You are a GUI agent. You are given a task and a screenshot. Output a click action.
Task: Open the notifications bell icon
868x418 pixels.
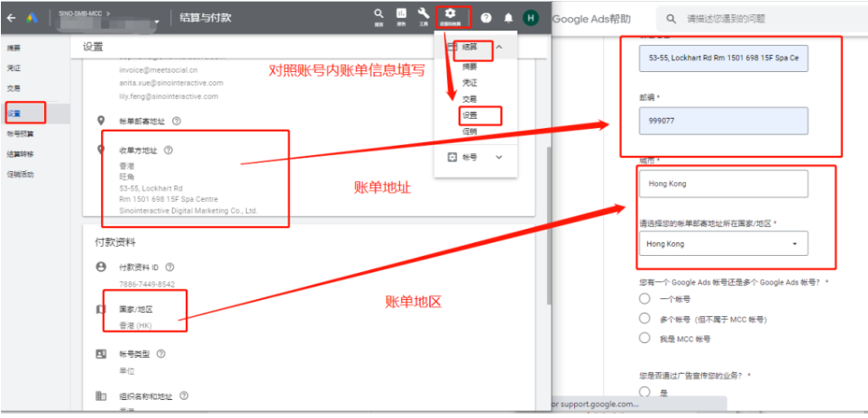pos(508,18)
